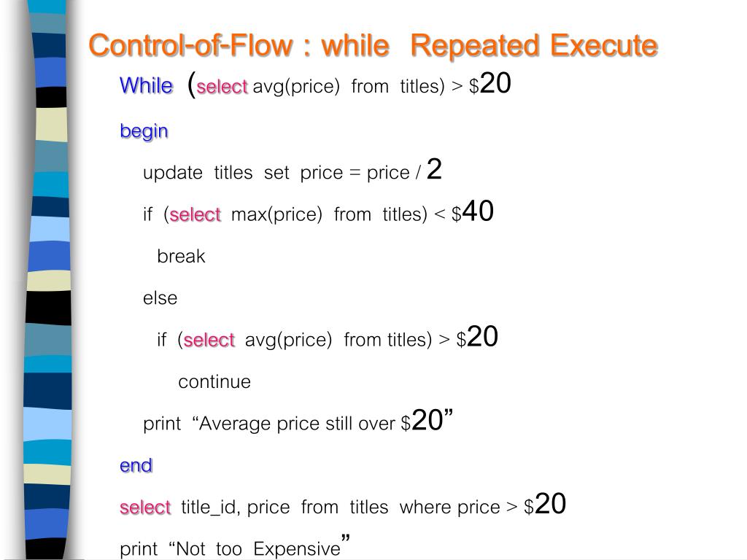This screenshot has height=560, width=747.
Task: Click the pink 'select' in the While line
Action: click(222, 87)
